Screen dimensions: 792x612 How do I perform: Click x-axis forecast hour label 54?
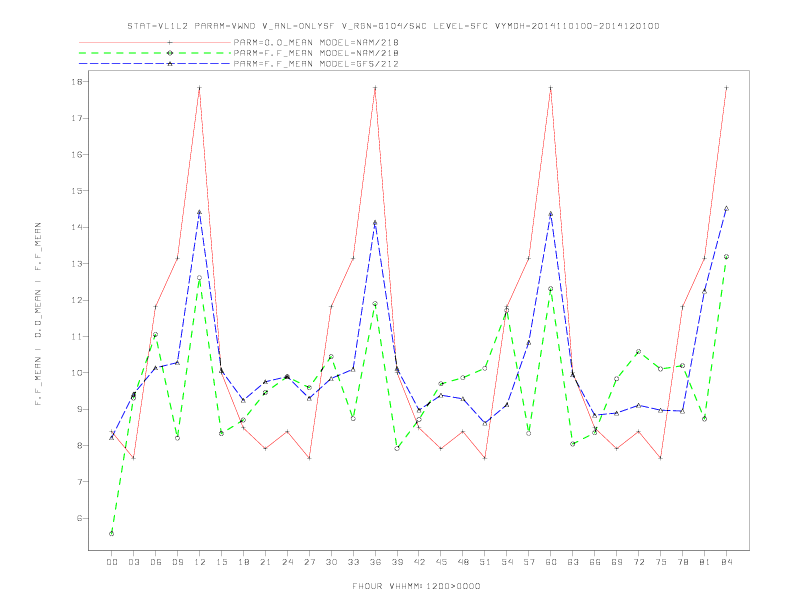507,562
